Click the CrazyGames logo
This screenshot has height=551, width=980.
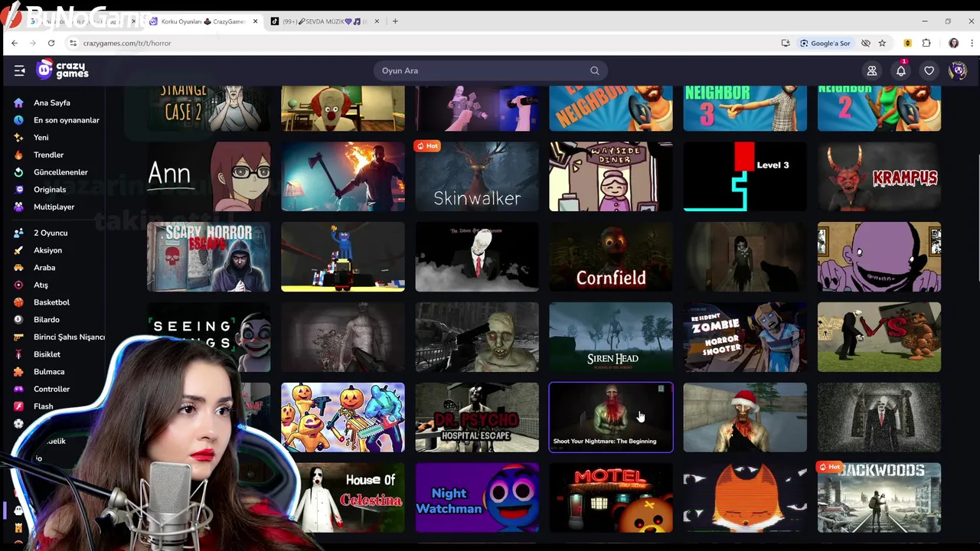(x=63, y=70)
